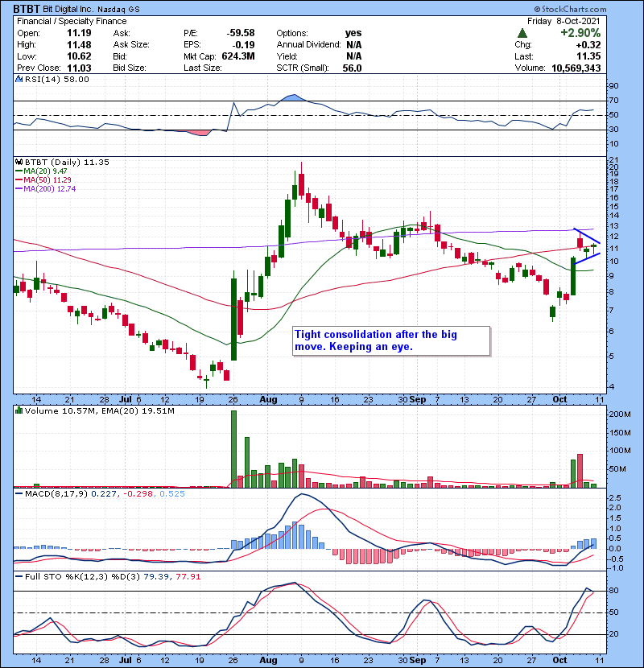Click the red MA(50) legend line swatch
Image resolution: width=644 pixels, height=668 pixels.
click(x=20, y=179)
